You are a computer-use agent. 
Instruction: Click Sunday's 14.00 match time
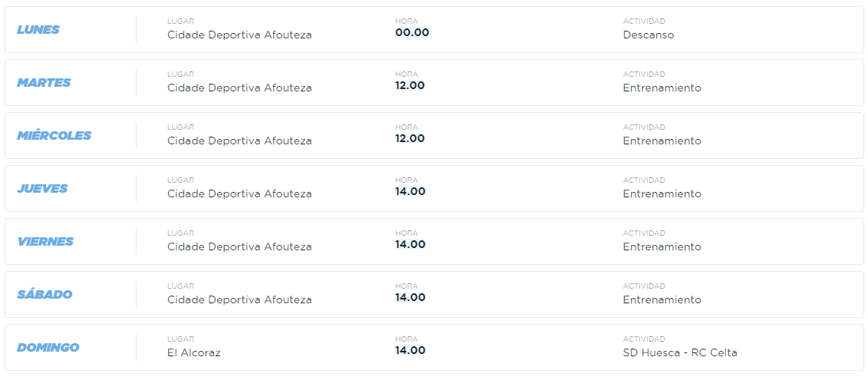[410, 350]
